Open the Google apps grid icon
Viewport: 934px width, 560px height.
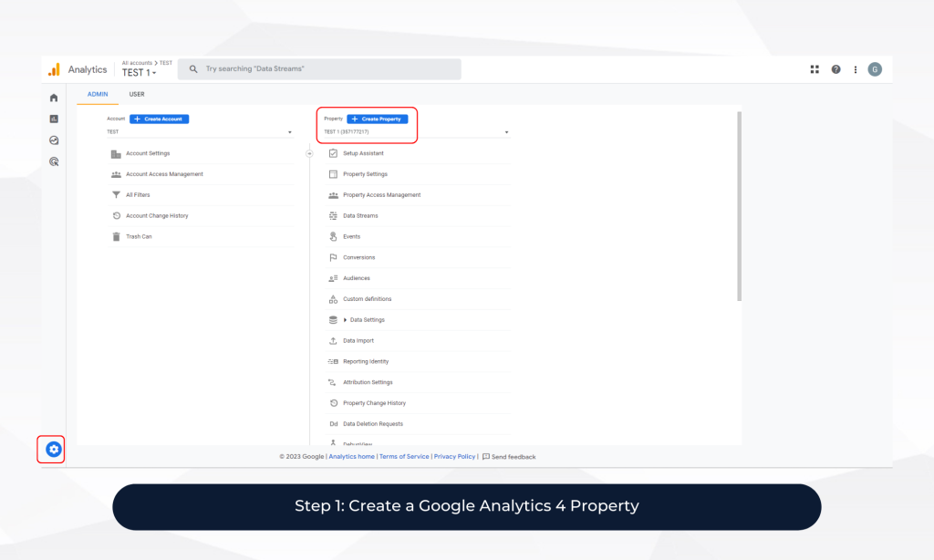click(x=815, y=69)
